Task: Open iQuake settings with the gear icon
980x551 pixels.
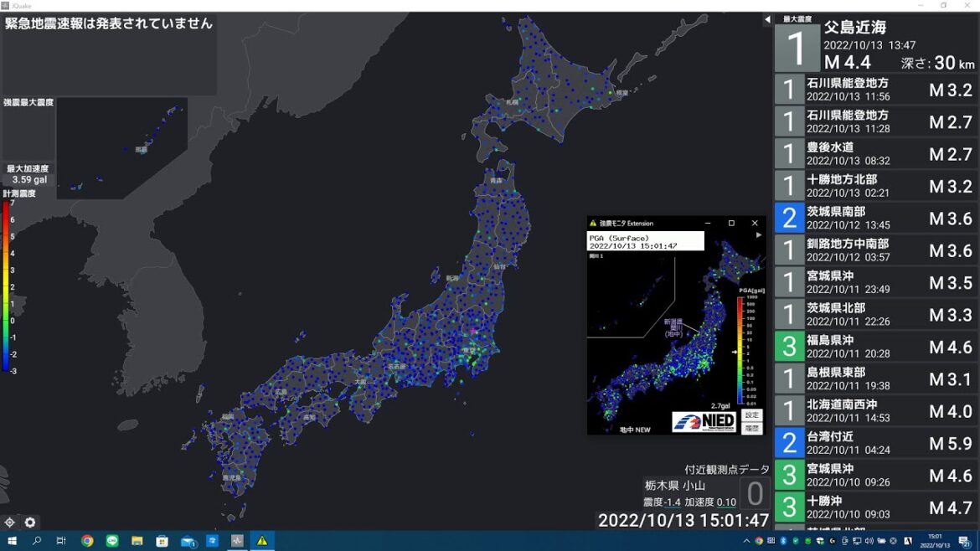Action: coord(28,522)
